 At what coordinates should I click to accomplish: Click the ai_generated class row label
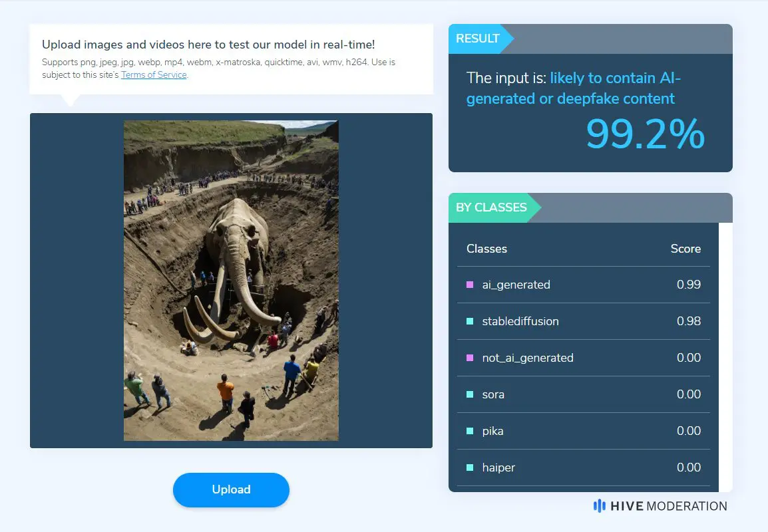[x=516, y=285]
